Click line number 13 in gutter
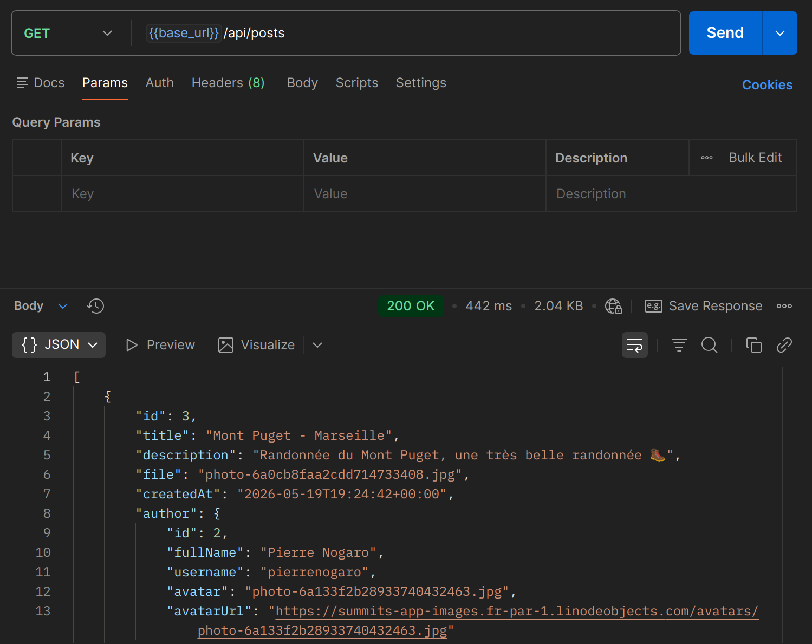Screen dimensions: 812x644 (x=43, y=611)
